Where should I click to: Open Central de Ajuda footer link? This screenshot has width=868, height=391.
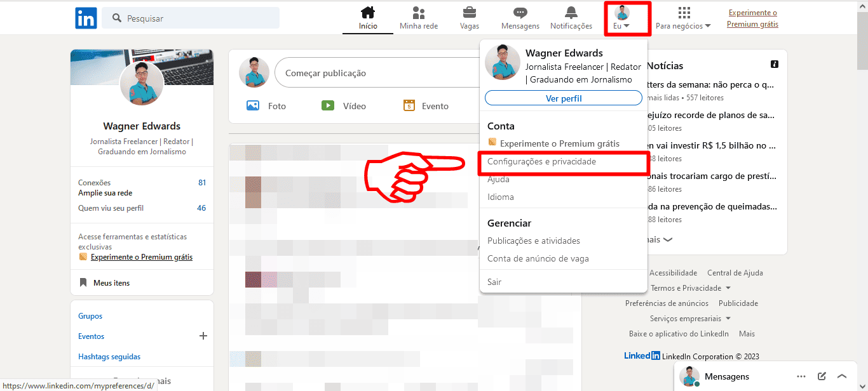coord(735,273)
